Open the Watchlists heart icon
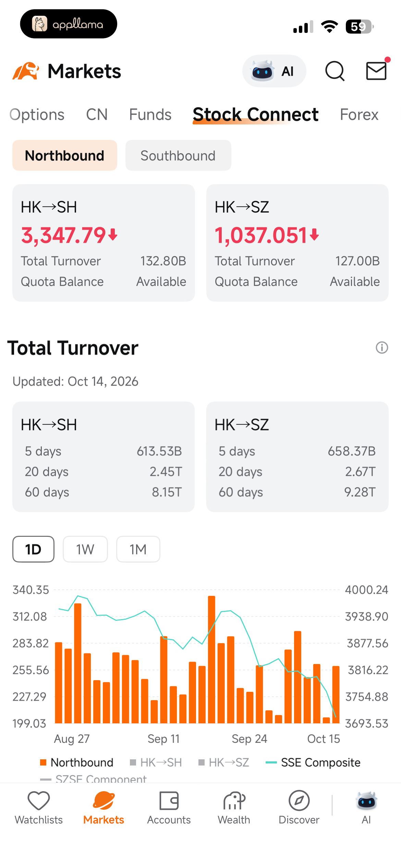The image size is (401, 868). click(x=39, y=801)
